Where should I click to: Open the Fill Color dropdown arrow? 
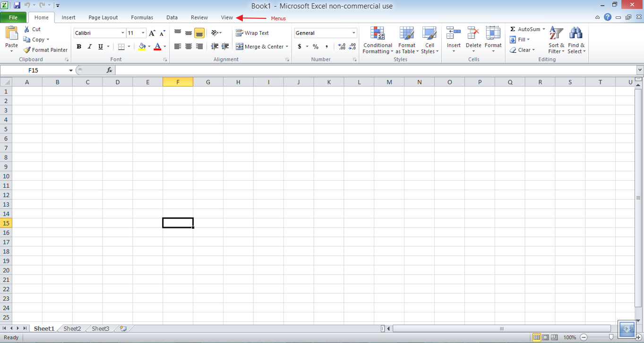[149, 46]
